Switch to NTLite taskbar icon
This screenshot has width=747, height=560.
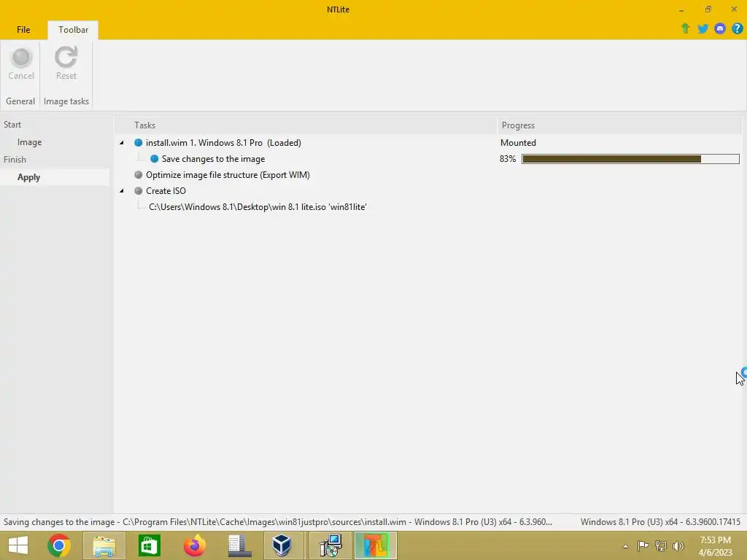[376, 545]
